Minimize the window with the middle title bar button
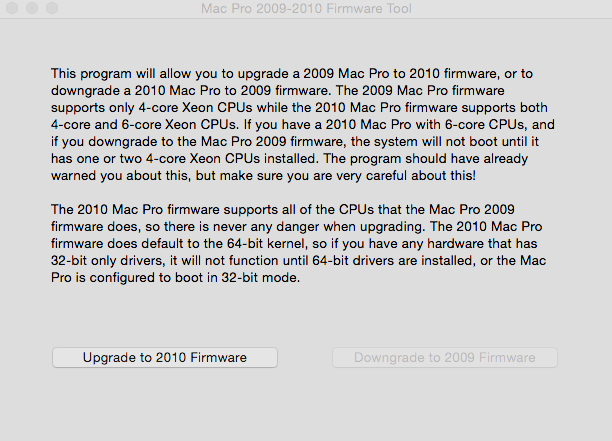Screen dimensions: 612x441 point(32,8)
